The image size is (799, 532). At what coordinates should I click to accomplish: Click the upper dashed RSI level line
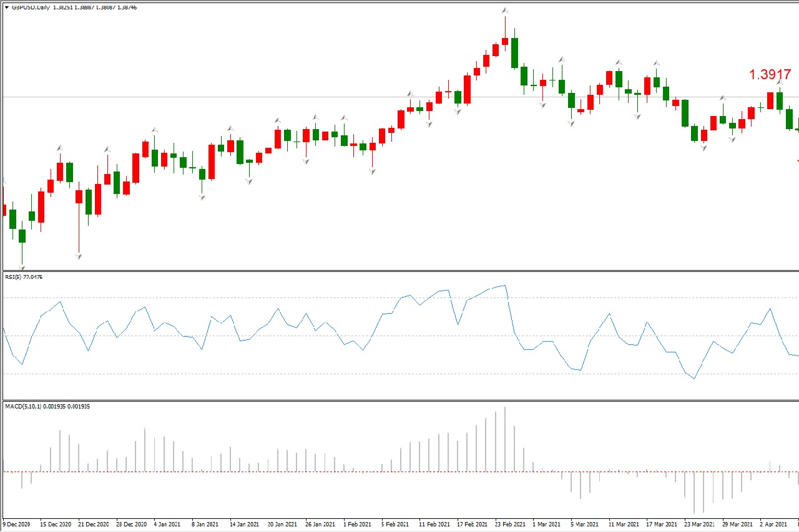[x=250, y=298]
